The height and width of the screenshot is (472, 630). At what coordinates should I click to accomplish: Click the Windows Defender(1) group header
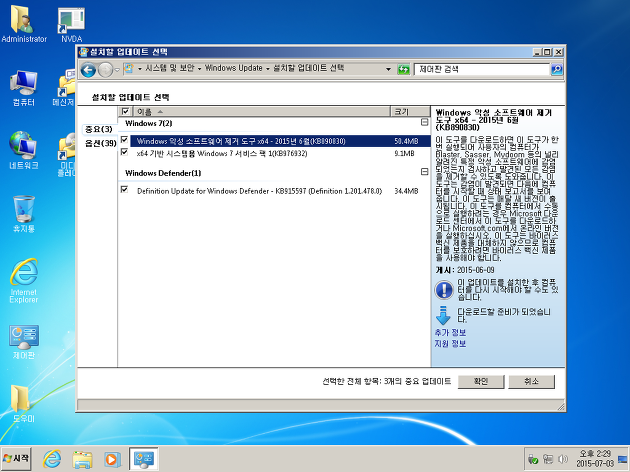pos(163,173)
